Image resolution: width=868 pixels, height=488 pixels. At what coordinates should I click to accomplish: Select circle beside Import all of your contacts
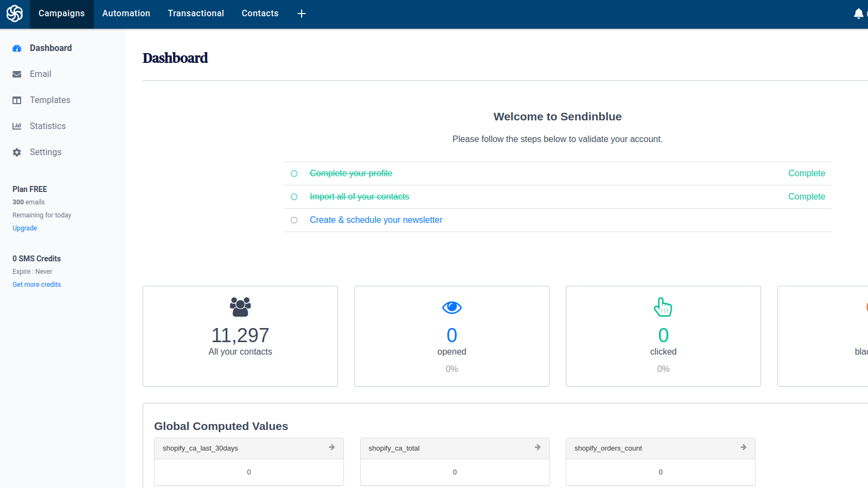[294, 197]
